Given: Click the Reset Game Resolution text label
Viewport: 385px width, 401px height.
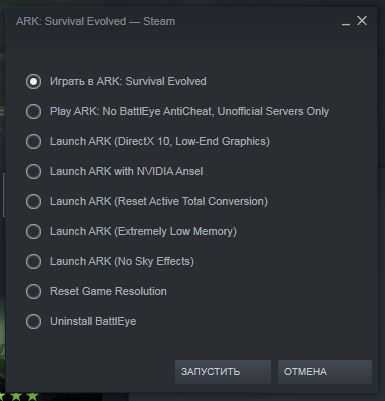Looking at the screenshot, I should 108,291.
